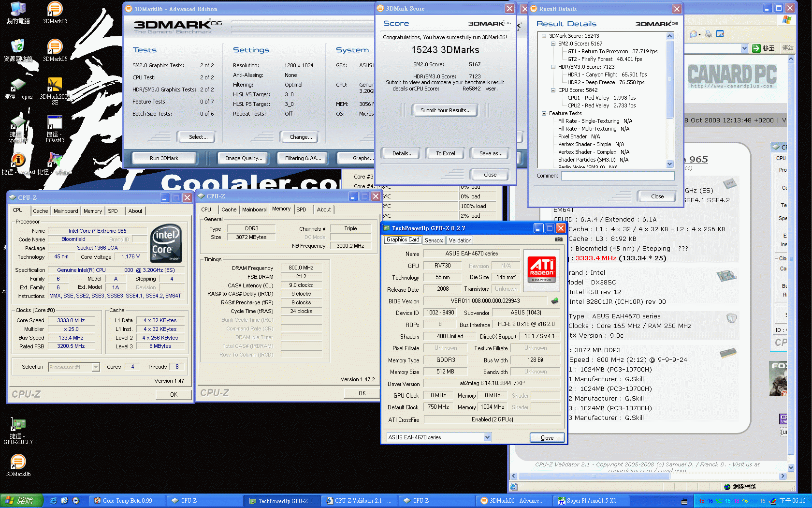This screenshot has width=812, height=508.
Task: Open the Cache tab in right CPU-Z window
Action: pos(229,209)
